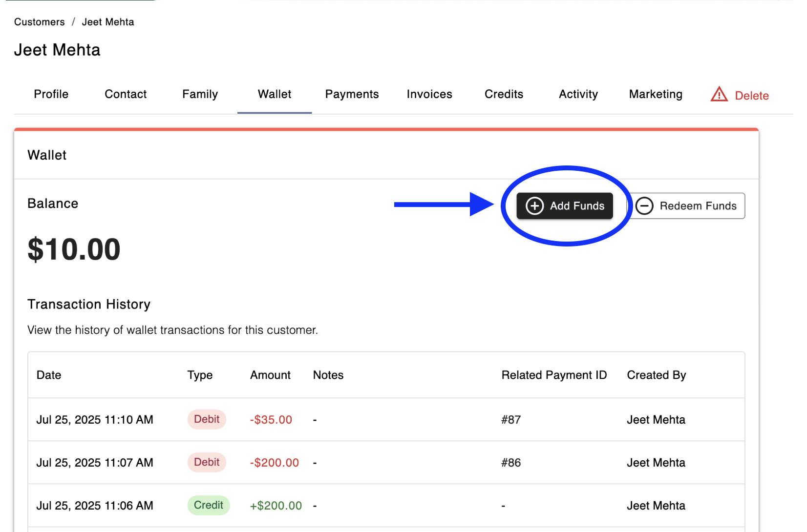View the Invoices tab
807x532 pixels.
pos(429,94)
